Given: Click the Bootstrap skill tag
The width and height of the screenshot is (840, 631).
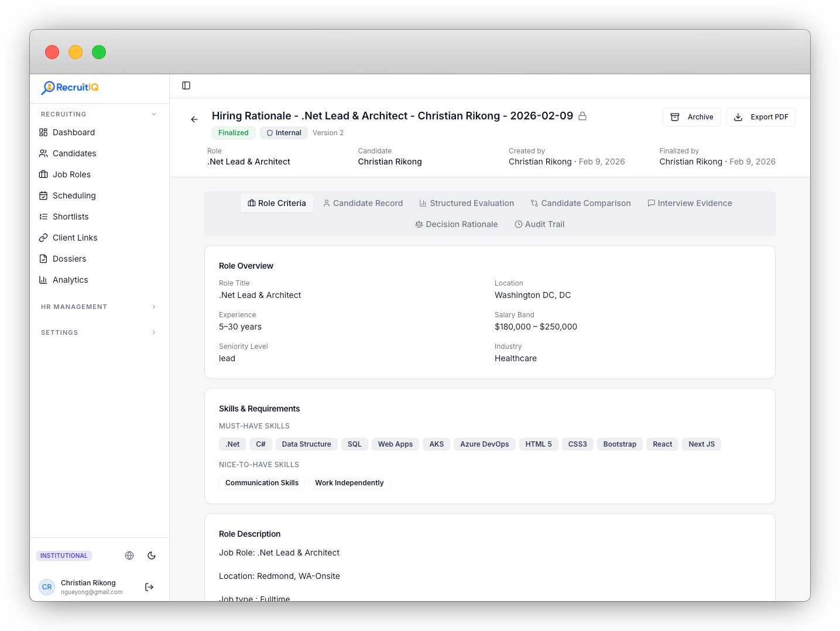Looking at the screenshot, I should click(x=620, y=444).
